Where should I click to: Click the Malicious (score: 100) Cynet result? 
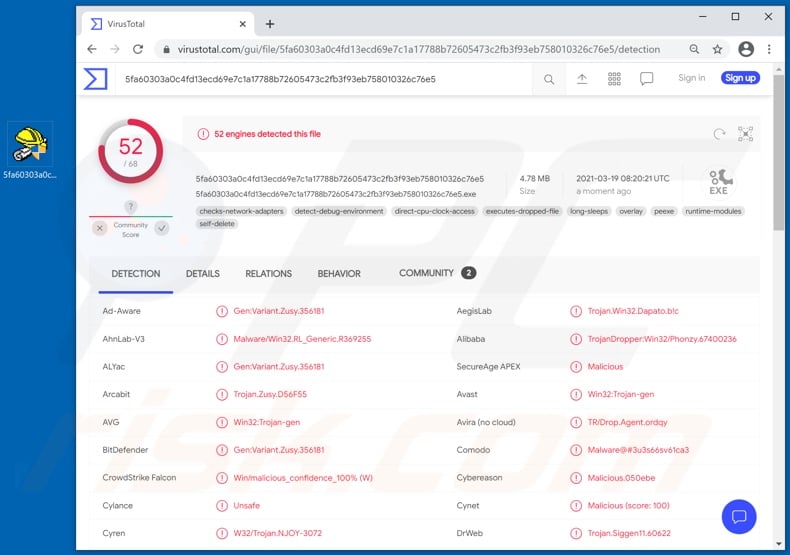pos(628,506)
